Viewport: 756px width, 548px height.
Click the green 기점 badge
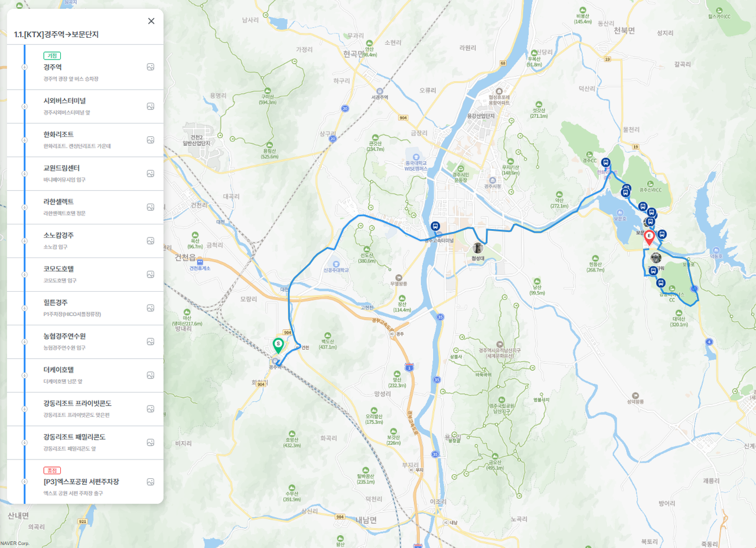coord(52,56)
